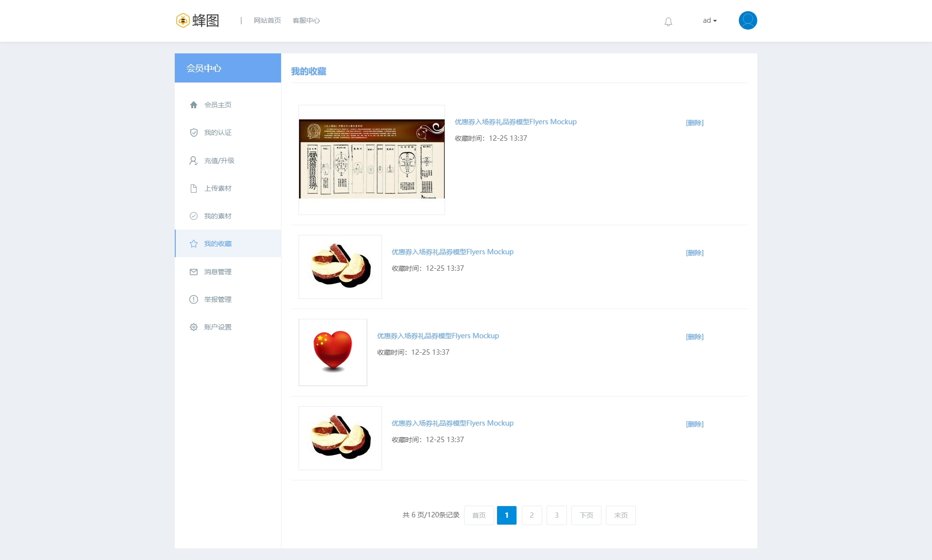
Task: Expand the ad account dropdown
Action: [x=710, y=20]
